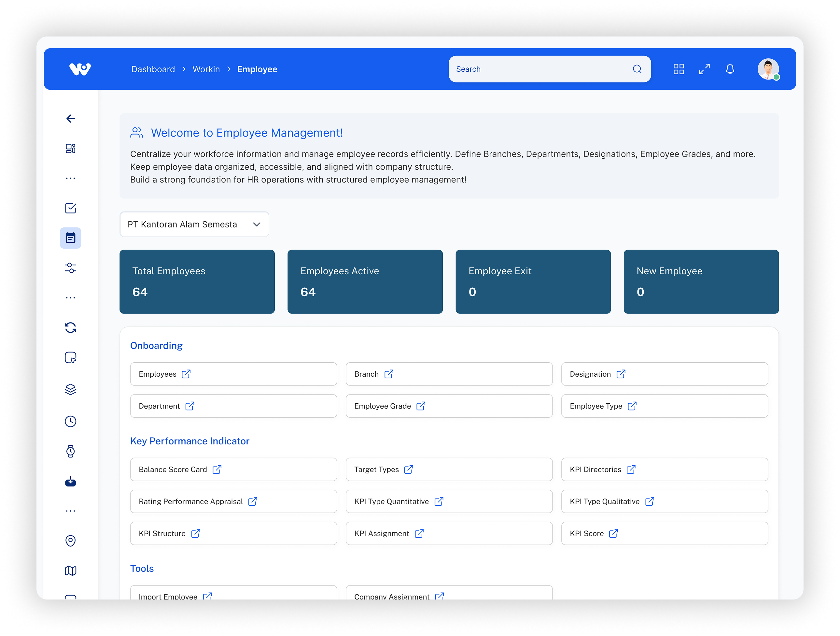The height and width of the screenshot is (636, 840).
Task: Click the sync arrows icon in sidebar
Action: pos(70,327)
